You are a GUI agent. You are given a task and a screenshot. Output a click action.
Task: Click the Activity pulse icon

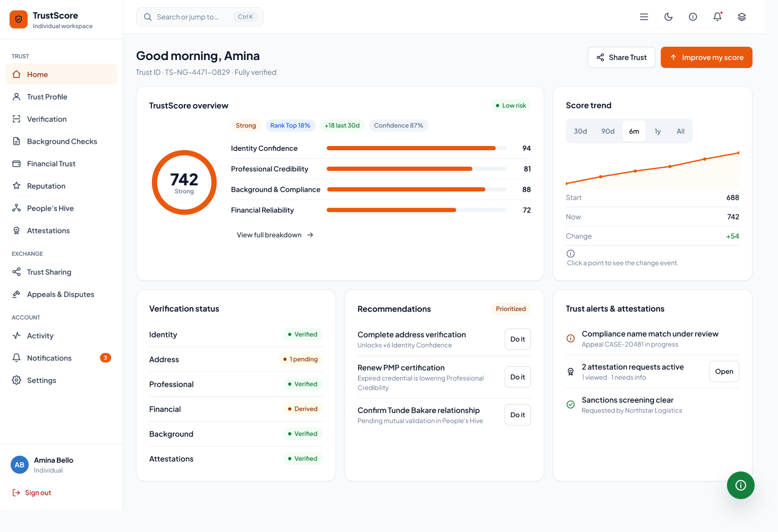click(16, 336)
